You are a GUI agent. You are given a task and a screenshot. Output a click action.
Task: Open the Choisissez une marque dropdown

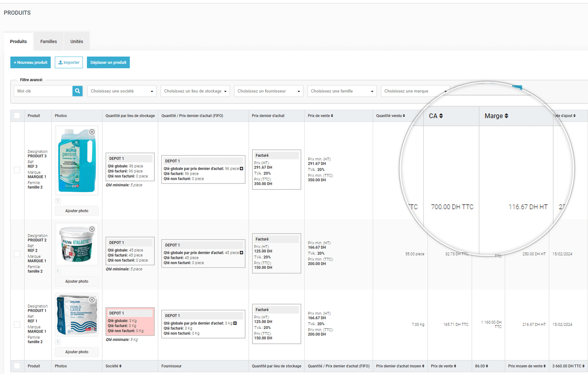coord(415,91)
